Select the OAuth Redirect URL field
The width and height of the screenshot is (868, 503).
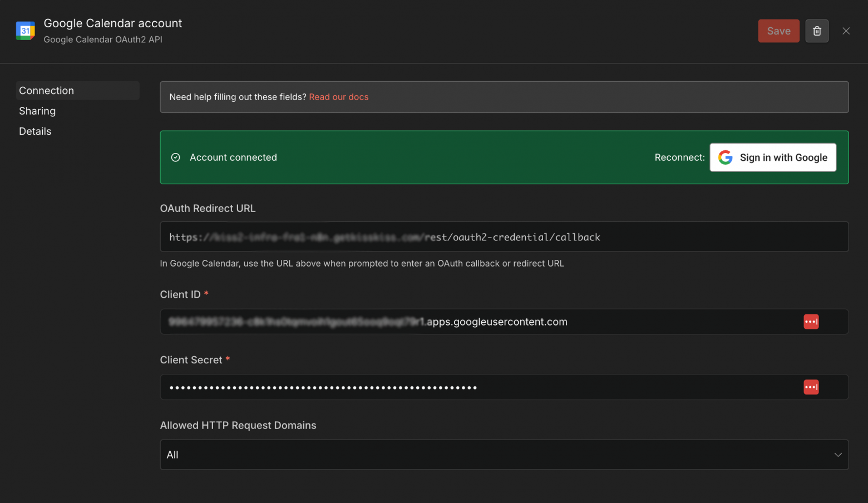coord(504,236)
